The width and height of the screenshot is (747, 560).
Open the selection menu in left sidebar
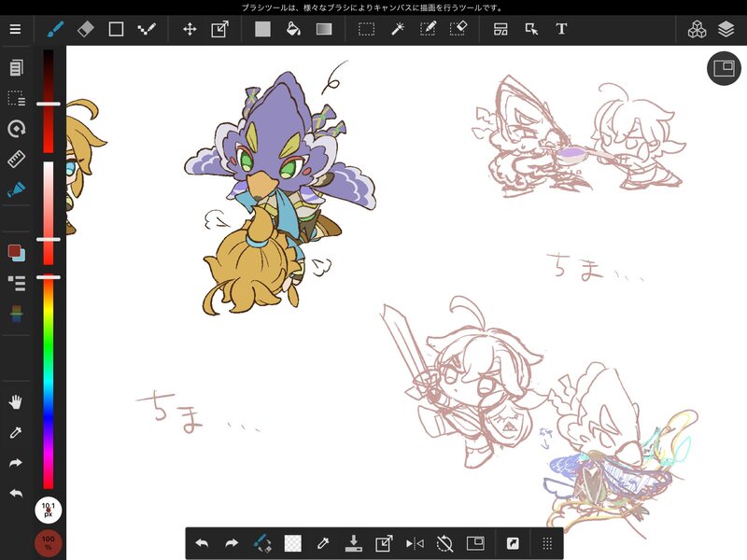16,98
